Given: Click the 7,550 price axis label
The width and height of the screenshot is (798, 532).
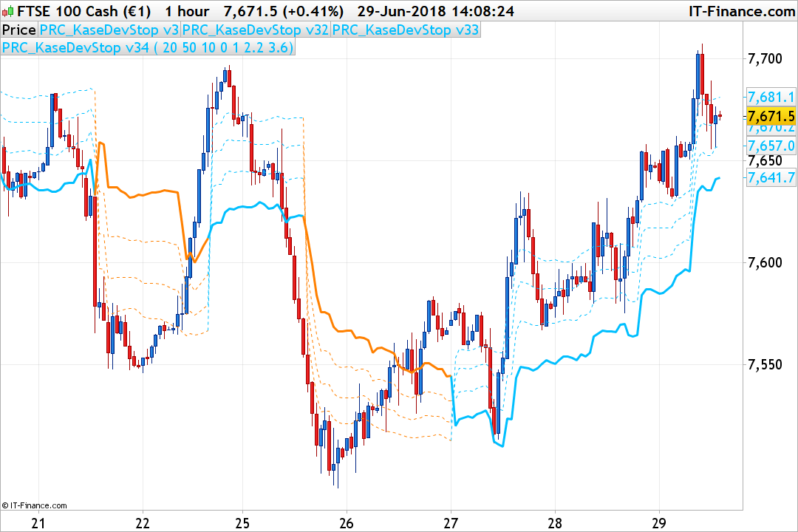Looking at the screenshot, I should (x=765, y=364).
